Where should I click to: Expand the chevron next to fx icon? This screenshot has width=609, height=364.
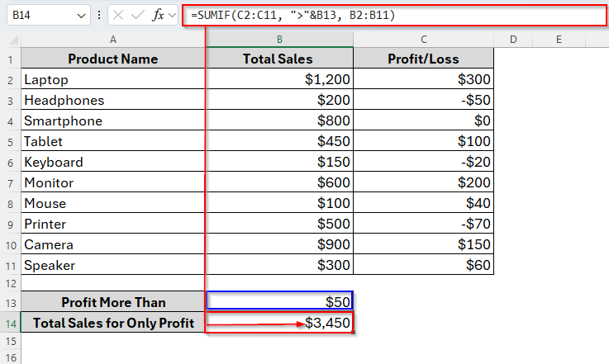tap(173, 16)
